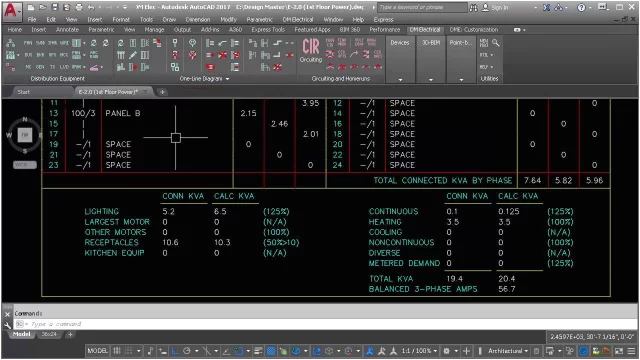Screen dimensions: 640x360
Task: Click the Plot printer icon
Action: coord(79,7)
